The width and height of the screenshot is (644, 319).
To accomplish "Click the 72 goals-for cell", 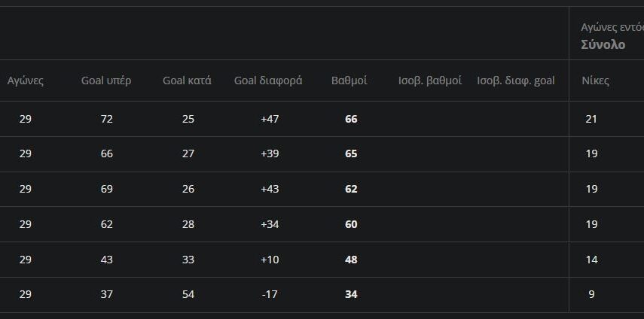I will (x=106, y=119).
